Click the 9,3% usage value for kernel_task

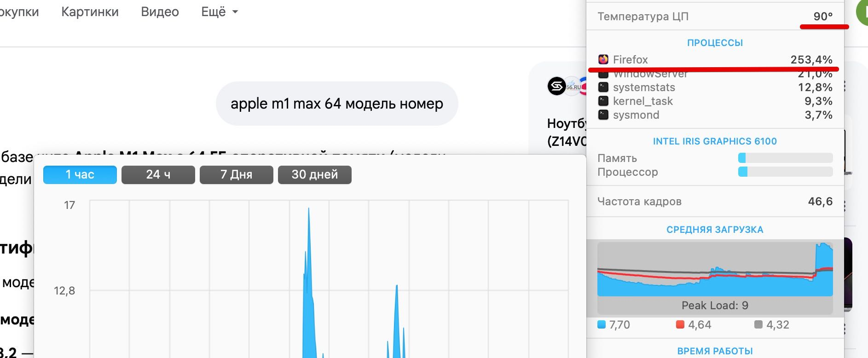pos(818,101)
